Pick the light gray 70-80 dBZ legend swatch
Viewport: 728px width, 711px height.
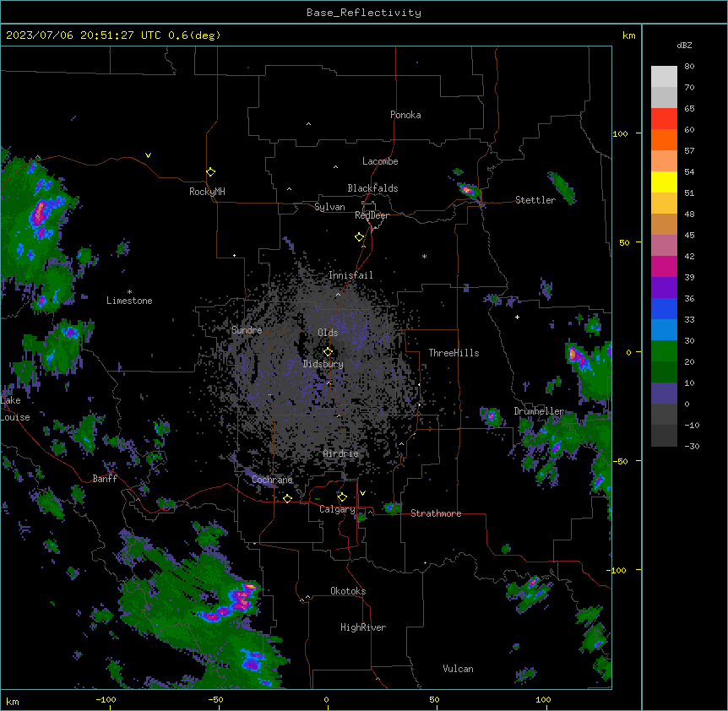664,77
